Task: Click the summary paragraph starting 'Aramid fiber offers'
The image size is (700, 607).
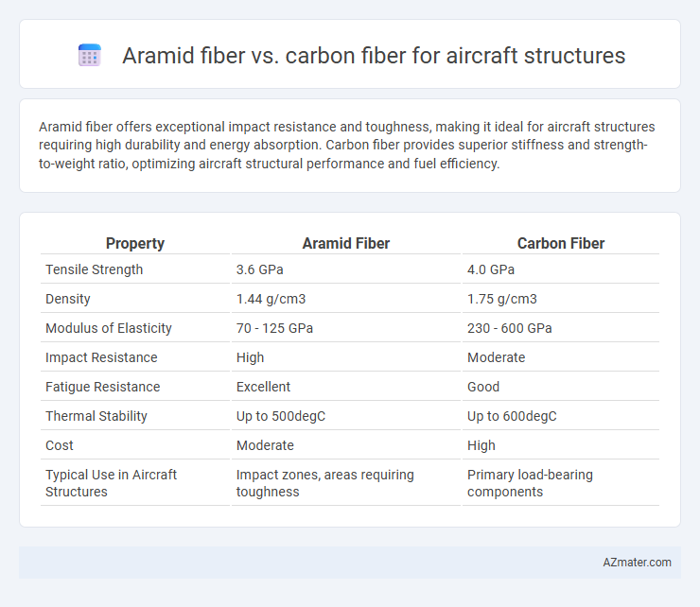Action: click(x=347, y=145)
